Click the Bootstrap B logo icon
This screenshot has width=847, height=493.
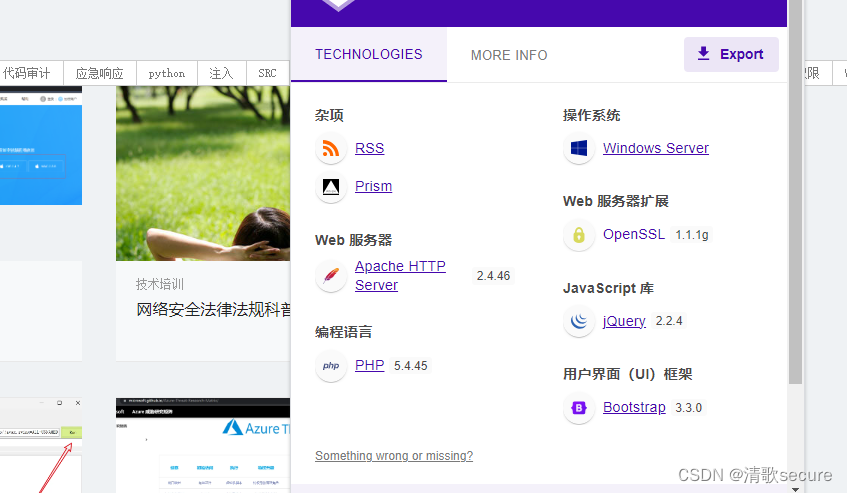coord(579,408)
